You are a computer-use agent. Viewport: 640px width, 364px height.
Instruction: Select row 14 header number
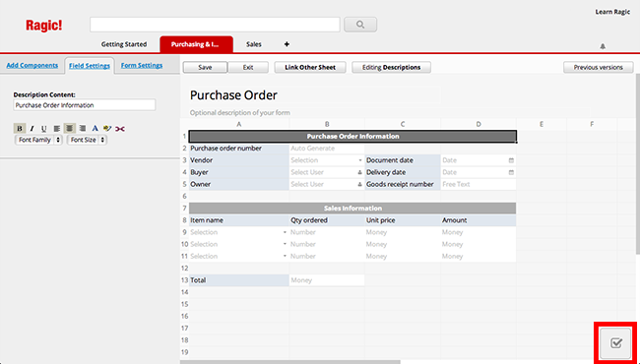click(x=184, y=292)
